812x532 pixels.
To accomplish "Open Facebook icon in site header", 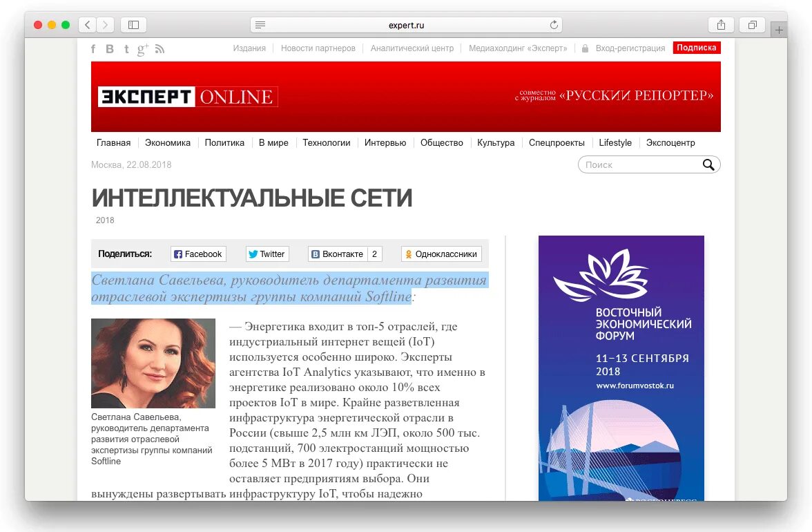I will (x=93, y=48).
